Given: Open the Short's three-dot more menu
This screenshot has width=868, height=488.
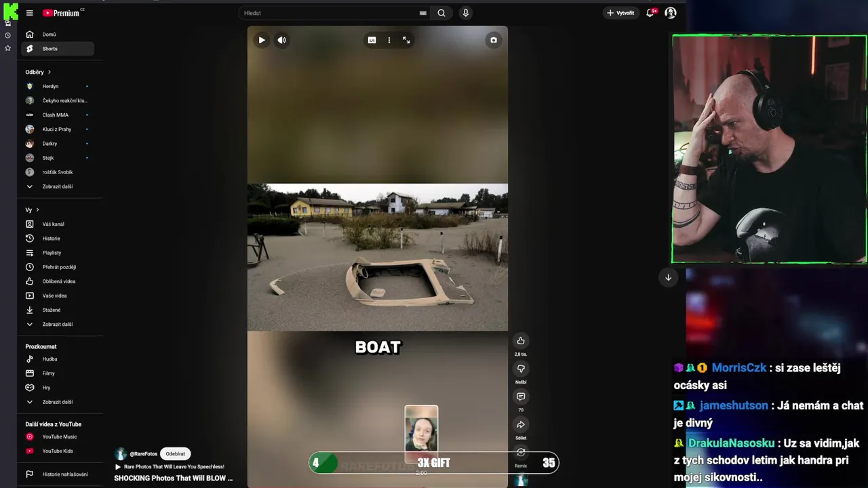Looking at the screenshot, I should click(389, 40).
